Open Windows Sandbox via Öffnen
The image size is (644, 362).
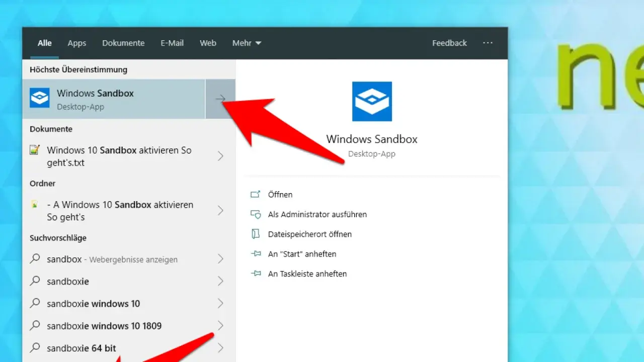tap(280, 195)
